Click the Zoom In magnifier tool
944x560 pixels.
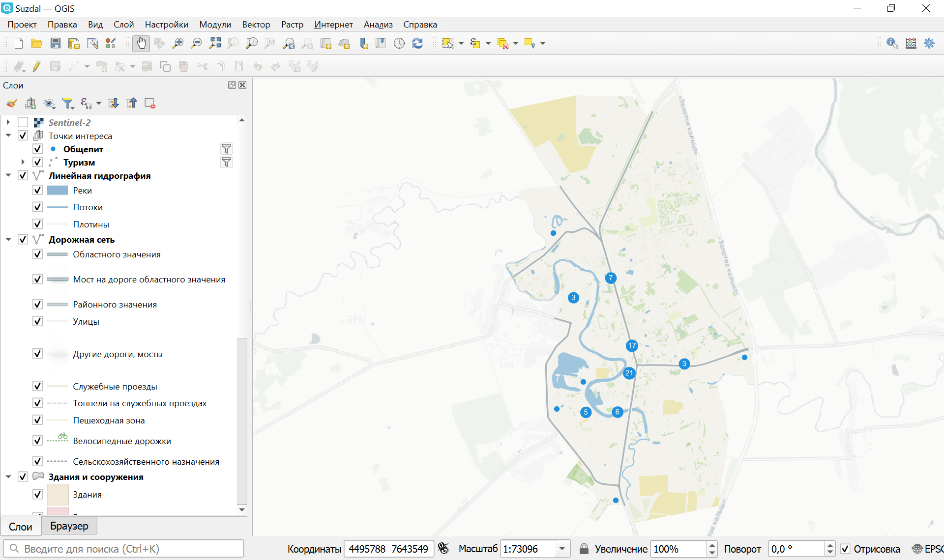click(x=177, y=43)
